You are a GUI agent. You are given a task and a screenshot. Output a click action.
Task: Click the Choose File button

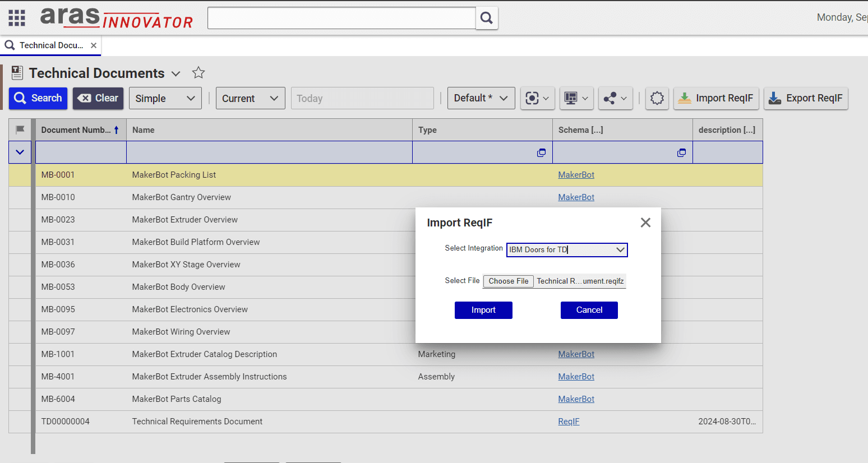(x=509, y=281)
